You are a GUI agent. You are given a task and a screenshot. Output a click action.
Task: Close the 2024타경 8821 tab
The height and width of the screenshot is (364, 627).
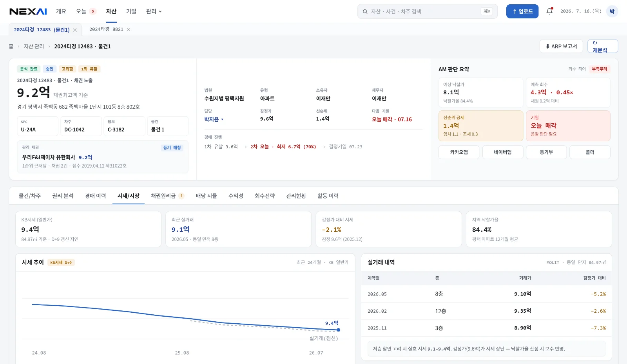(129, 29)
